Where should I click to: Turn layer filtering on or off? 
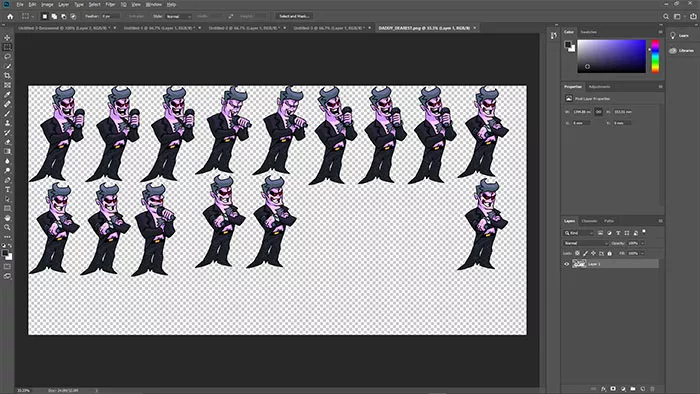pos(644,231)
